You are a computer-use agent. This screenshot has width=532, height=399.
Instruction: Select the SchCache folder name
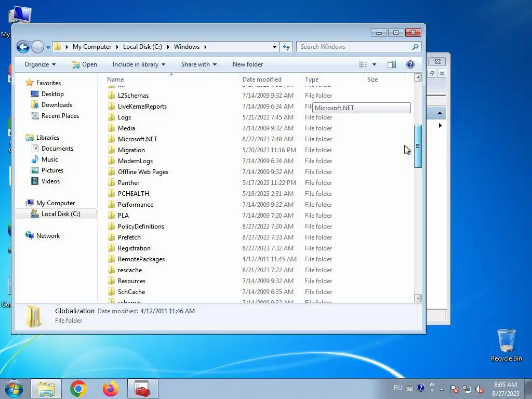131,292
